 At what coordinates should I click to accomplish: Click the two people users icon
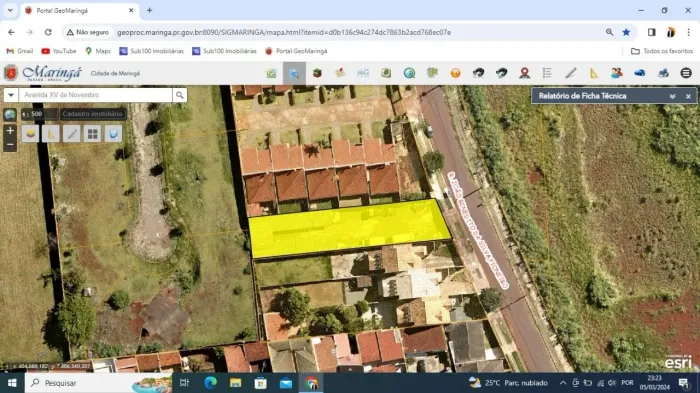(617, 73)
